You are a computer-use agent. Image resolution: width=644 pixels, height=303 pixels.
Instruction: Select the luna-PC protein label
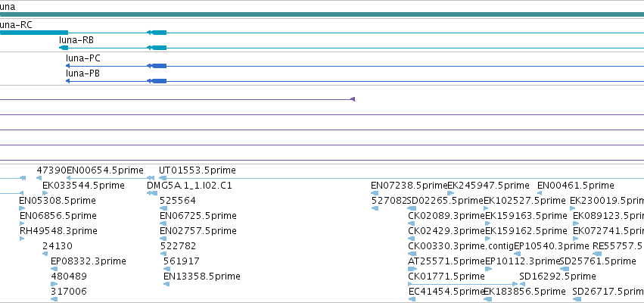[83, 58]
